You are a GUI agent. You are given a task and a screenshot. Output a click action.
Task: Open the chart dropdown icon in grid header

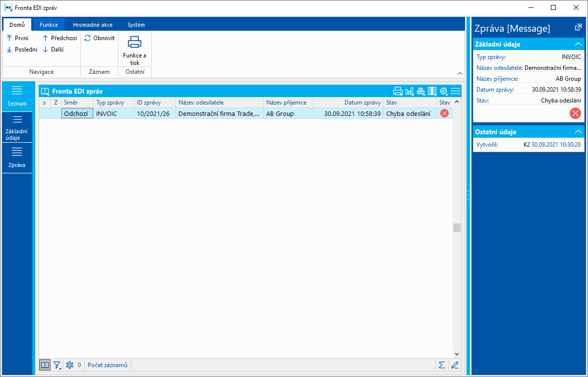point(410,91)
